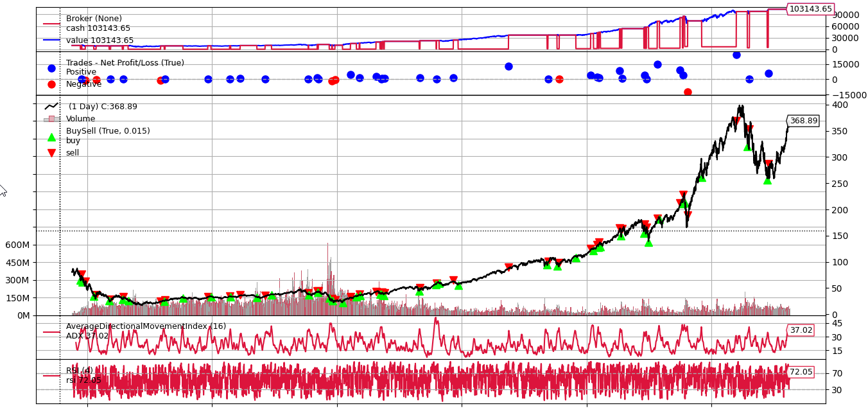Click the black price line legend icon

coord(51,107)
